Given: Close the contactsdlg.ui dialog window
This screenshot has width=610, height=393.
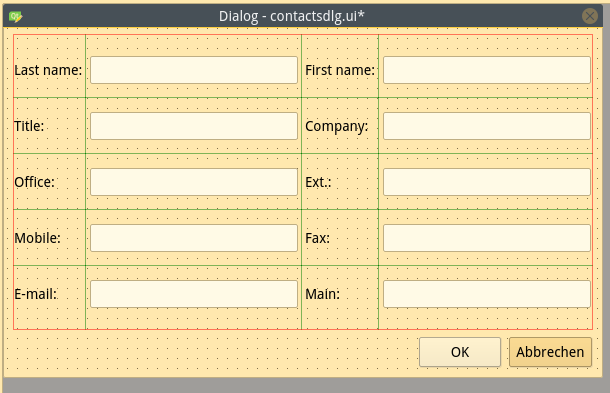Looking at the screenshot, I should coord(590,16).
